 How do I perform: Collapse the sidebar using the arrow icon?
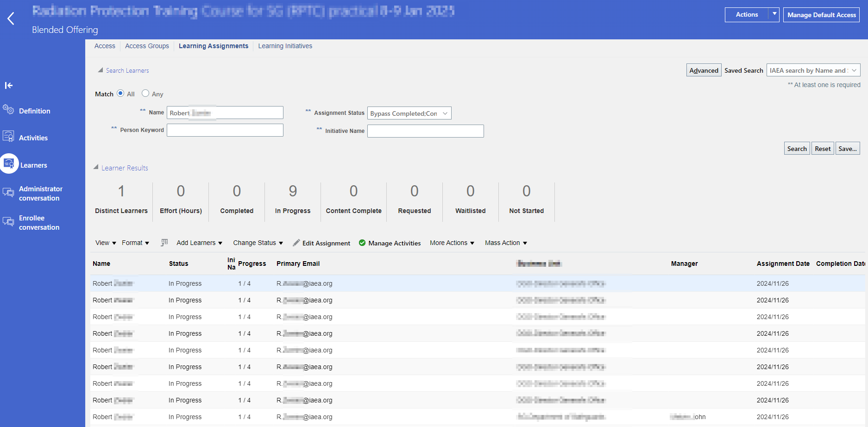point(9,85)
